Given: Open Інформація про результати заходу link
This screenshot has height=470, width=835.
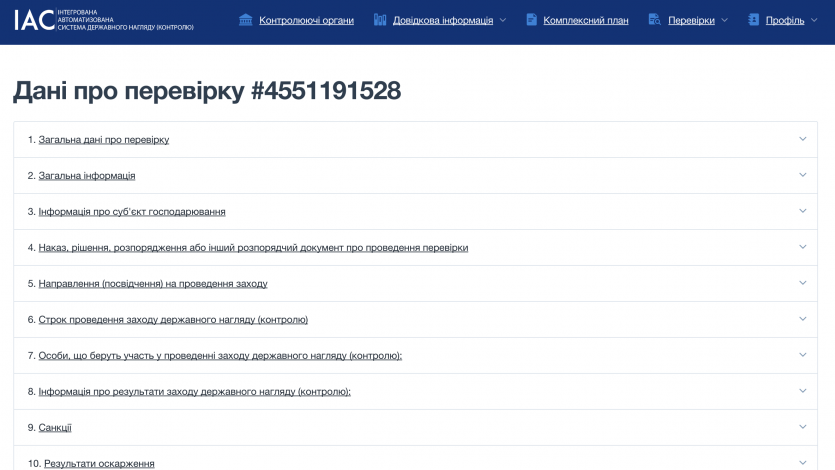Looking at the screenshot, I should (x=194, y=392).
